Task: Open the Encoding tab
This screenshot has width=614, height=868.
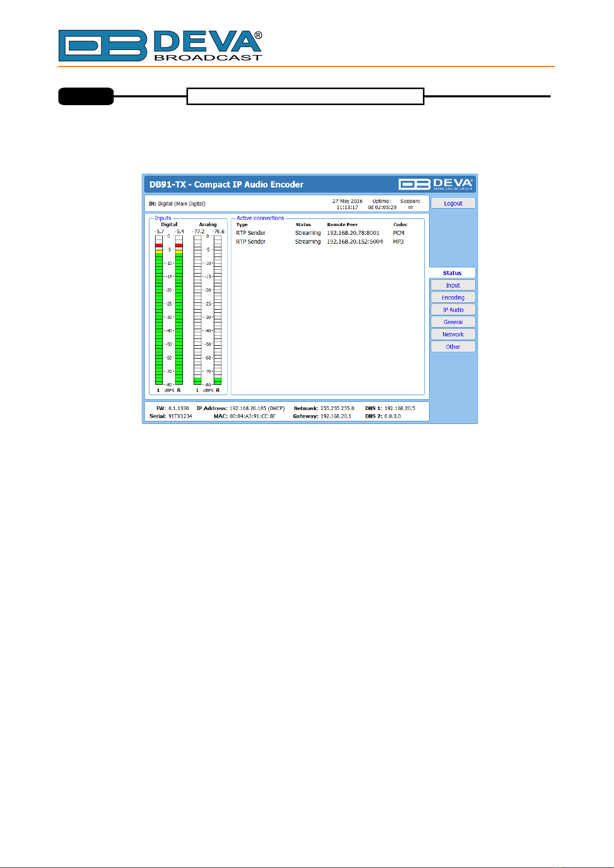Action: click(x=453, y=298)
